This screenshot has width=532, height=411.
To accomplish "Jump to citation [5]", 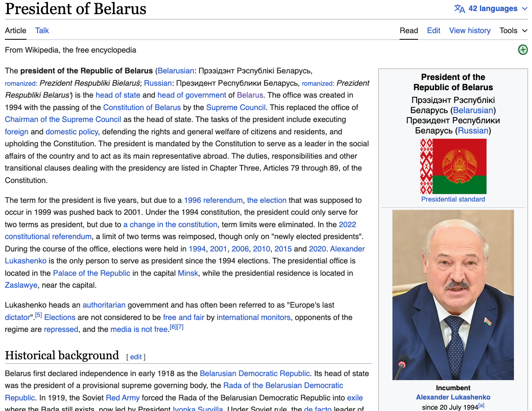I will (39, 315).
